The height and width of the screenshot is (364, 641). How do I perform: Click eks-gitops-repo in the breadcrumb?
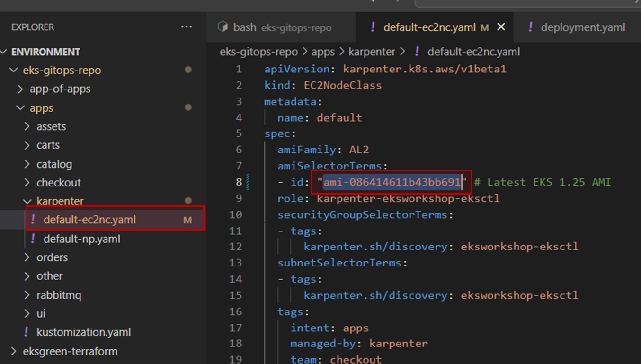258,52
